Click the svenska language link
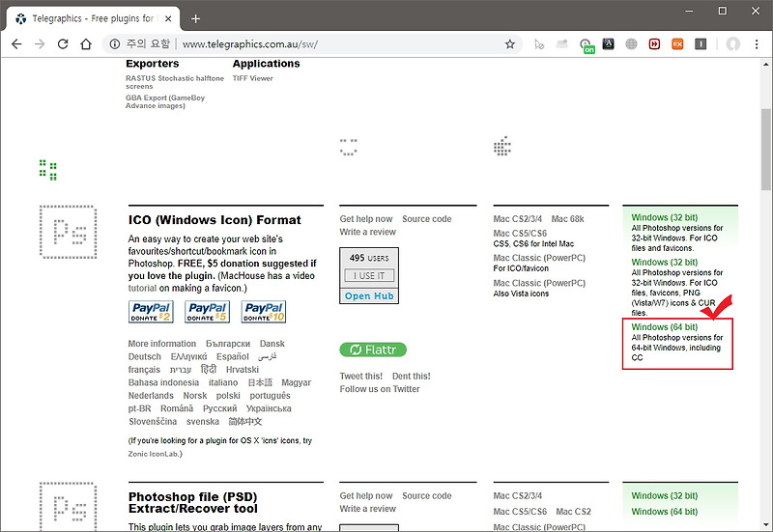This screenshot has width=773, height=532. (x=203, y=422)
